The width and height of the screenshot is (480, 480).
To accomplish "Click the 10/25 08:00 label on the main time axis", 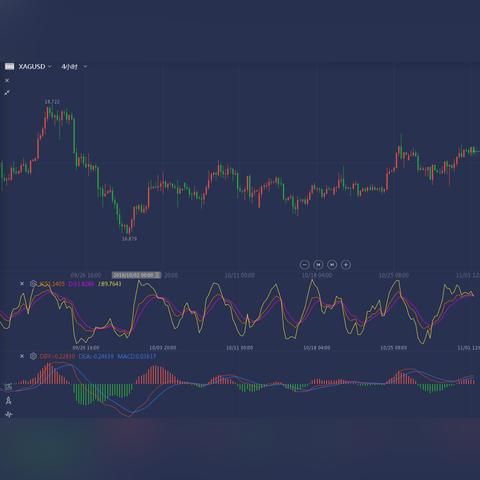I will [394, 275].
